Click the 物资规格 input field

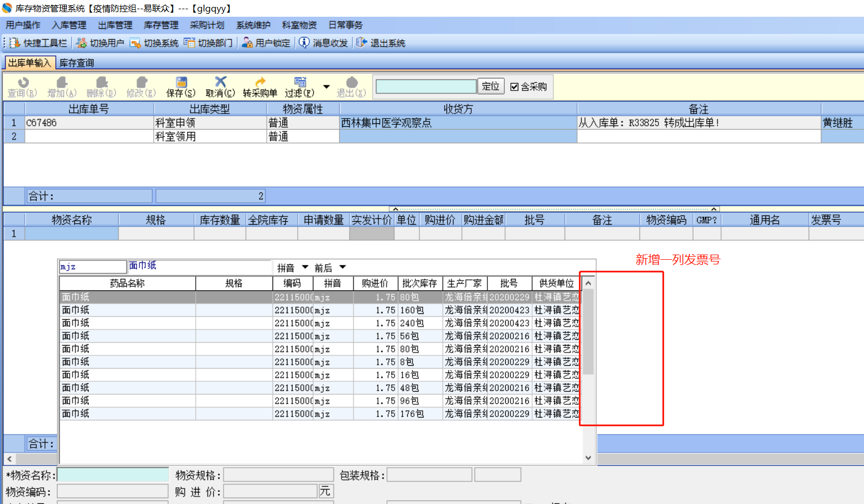tap(278, 475)
